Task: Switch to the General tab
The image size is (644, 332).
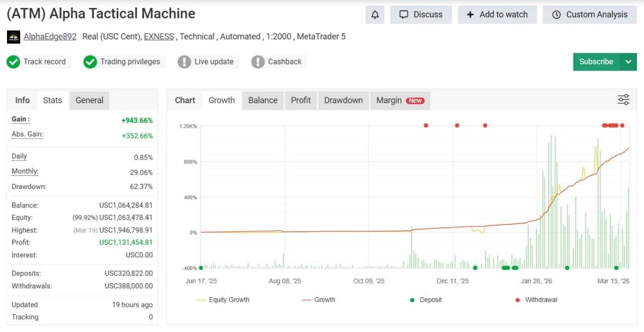Action: tap(89, 100)
